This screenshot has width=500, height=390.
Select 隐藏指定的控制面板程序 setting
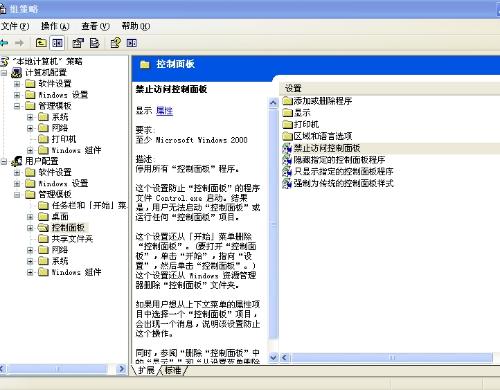click(x=339, y=160)
